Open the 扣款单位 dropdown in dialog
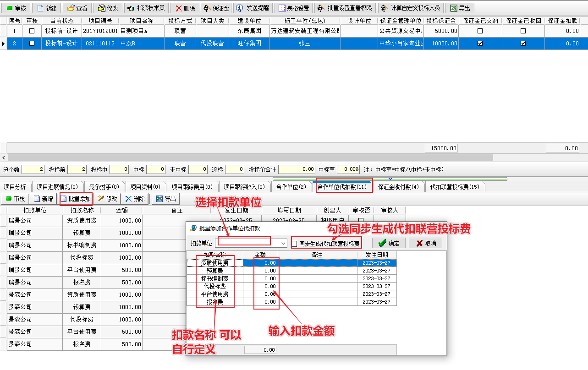588x370 pixels. (283, 243)
